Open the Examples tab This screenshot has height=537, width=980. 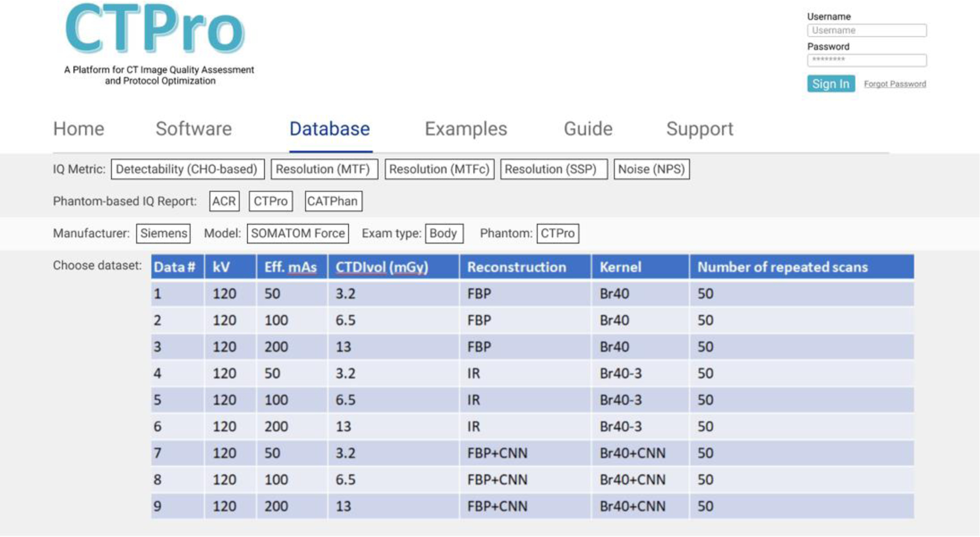[x=466, y=129]
